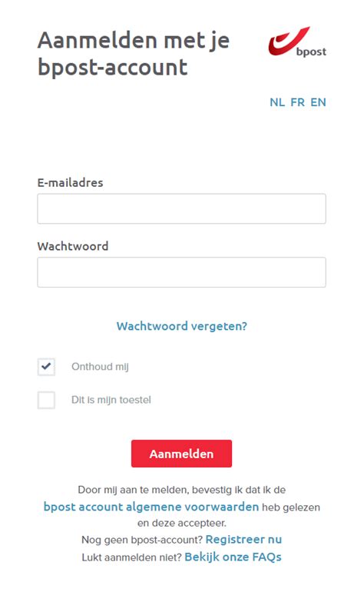Click the bpost logo

click(297, 42)
